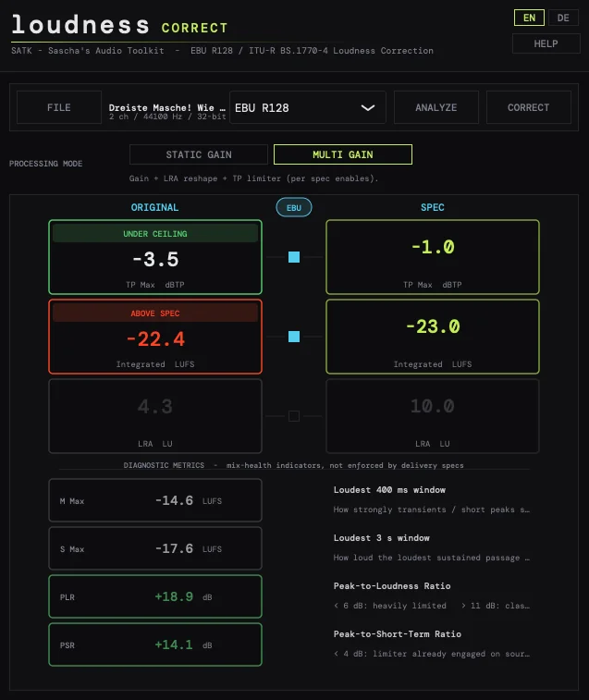Click the 'Peak-to-Short-Term Ratio' heading
589x700 pixels.
(398, 634)
